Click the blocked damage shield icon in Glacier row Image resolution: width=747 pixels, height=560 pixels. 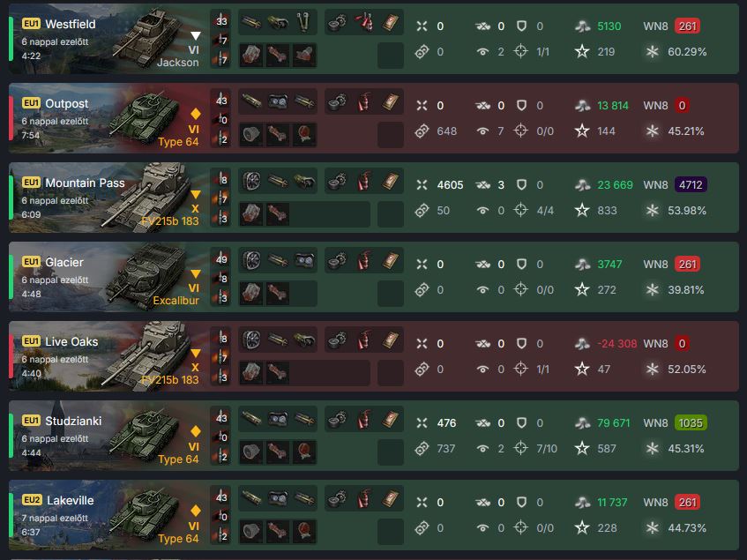tap(521, 265)
